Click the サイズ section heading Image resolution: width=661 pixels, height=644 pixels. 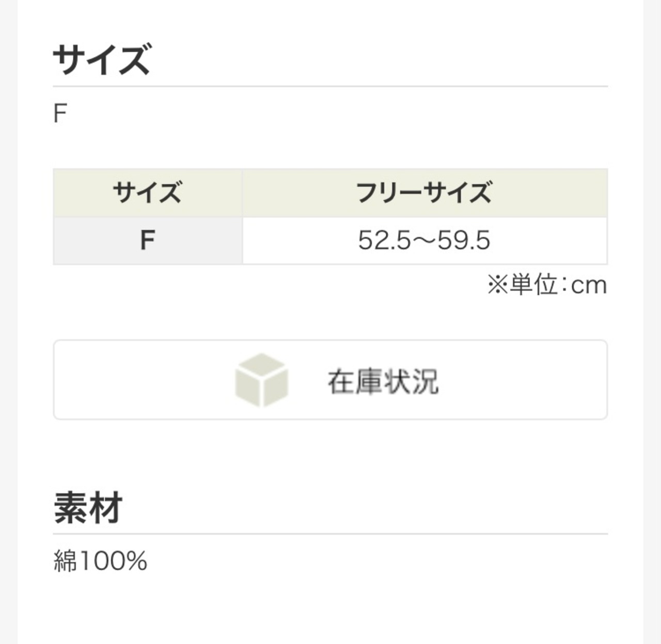coord(102,59)
